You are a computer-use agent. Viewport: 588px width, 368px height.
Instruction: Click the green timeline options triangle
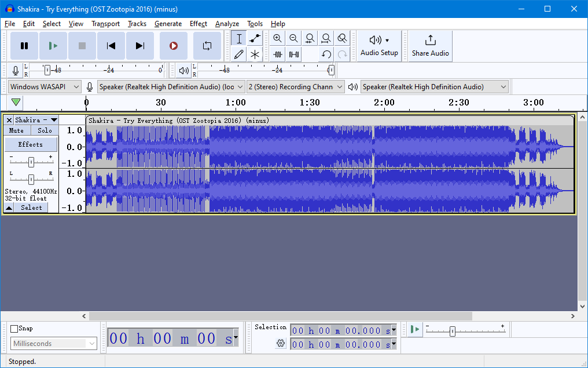tap(16, 102)
